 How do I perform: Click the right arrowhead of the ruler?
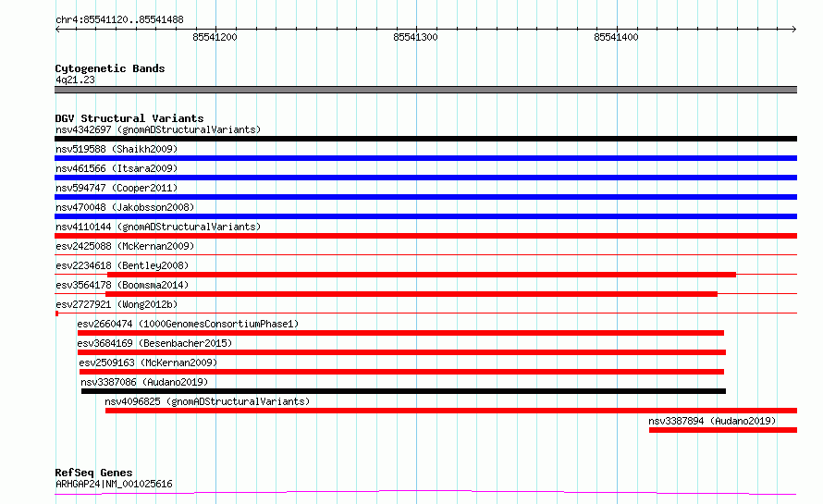pos(794,30)
